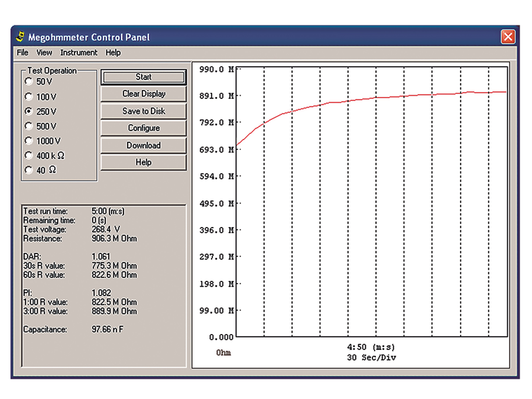Open the Instrument menu
The width and height of the screenshot is (532, 399).
(79, 53)
